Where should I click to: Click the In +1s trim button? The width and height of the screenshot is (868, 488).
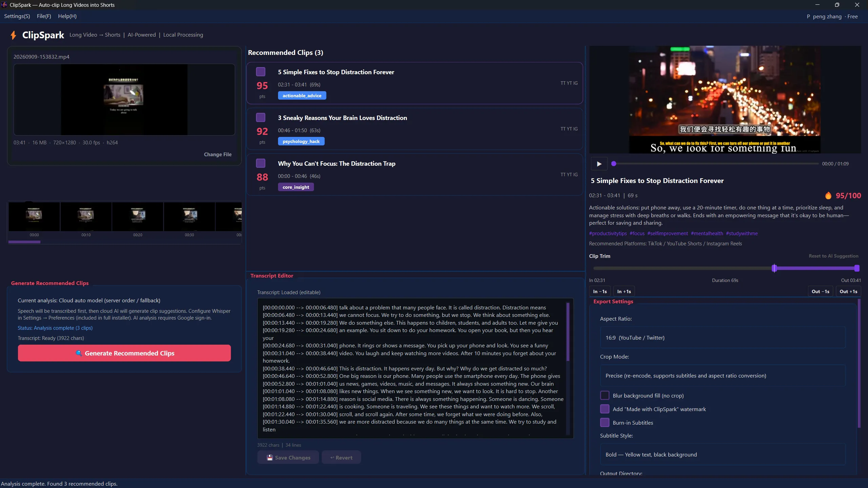click(x=624, y=291)
